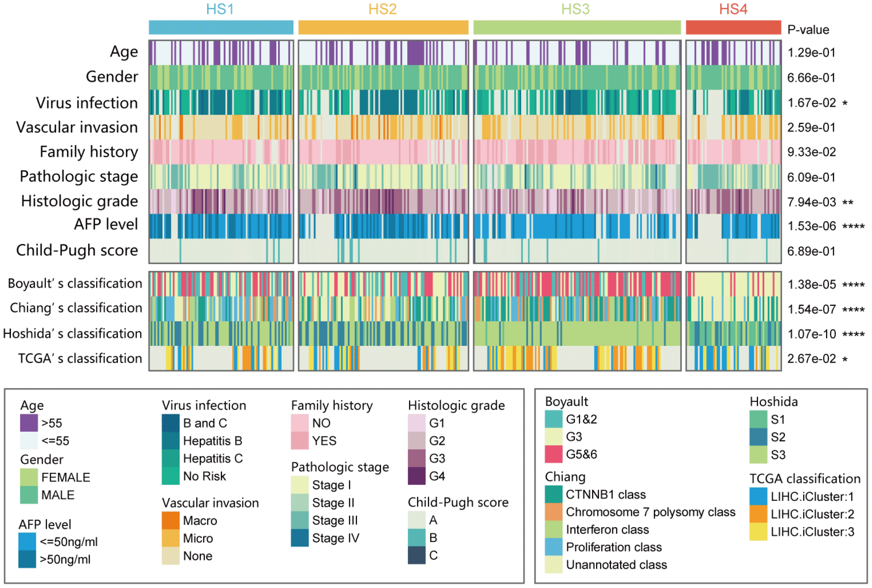Image resolution: width=872 pixels, height=588 pixels.
Task: Click the Family history NO swatch
Action: 300,423
